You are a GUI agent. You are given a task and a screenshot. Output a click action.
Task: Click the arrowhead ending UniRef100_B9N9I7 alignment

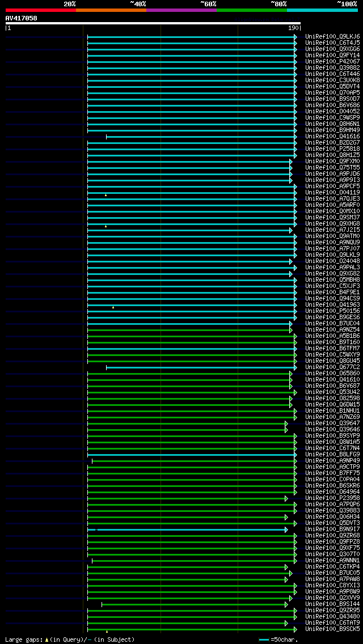point(286,529)
